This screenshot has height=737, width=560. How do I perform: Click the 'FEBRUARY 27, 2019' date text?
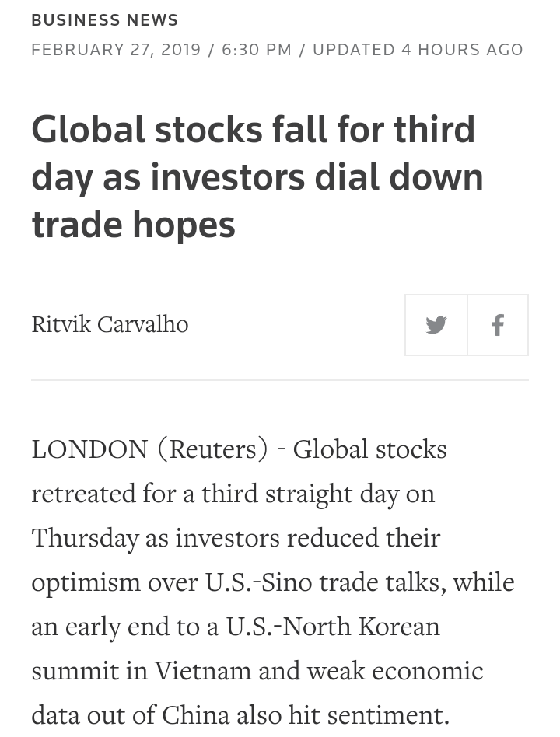coord(116,49)
